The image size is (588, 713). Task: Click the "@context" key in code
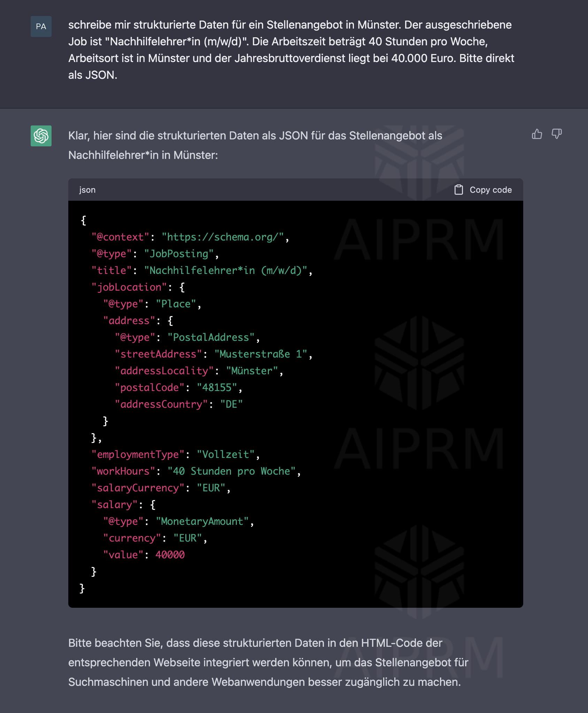coord(120,237)
